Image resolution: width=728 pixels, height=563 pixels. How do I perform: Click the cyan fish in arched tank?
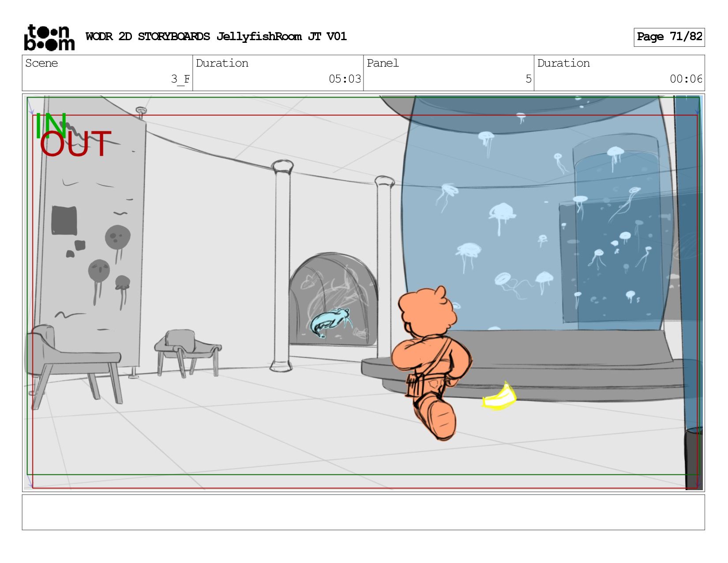(x=331, y=322)
